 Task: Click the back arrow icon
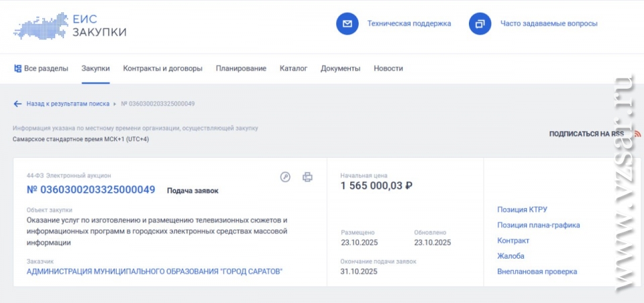click(17, 104)
